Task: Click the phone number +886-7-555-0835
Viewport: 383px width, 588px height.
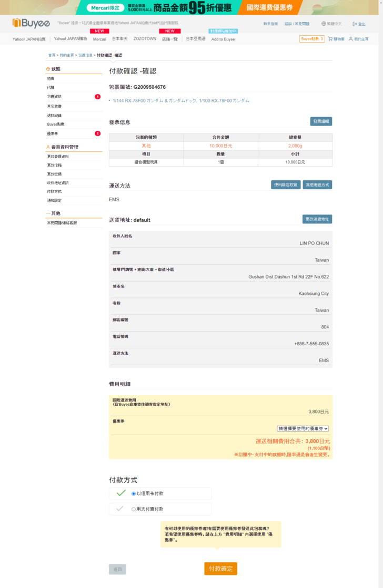Action: 311,344
